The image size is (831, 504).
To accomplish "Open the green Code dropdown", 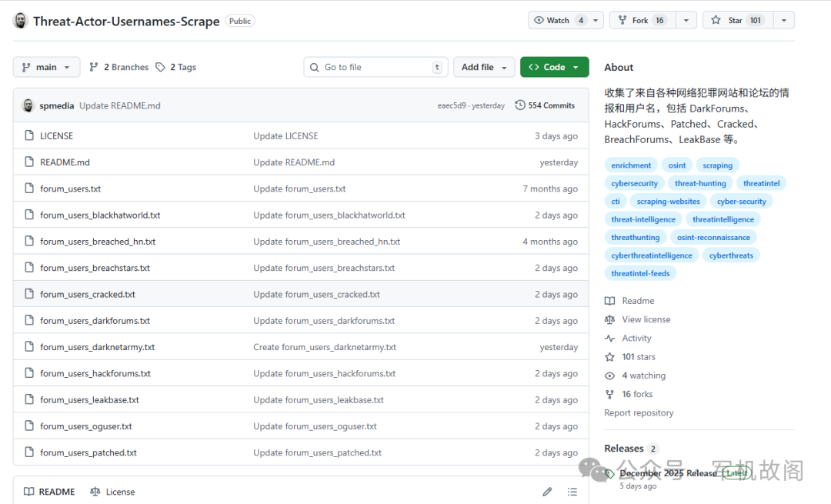I will pyautogui.click(x=554, y=68).
